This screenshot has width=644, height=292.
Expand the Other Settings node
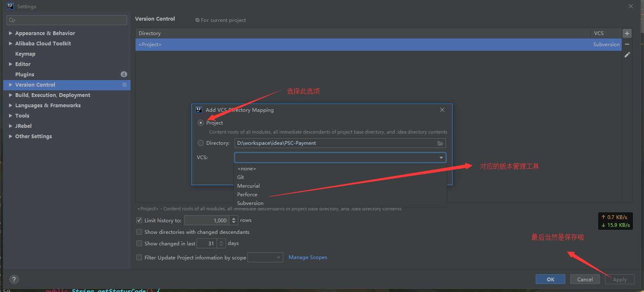(11, 136)
